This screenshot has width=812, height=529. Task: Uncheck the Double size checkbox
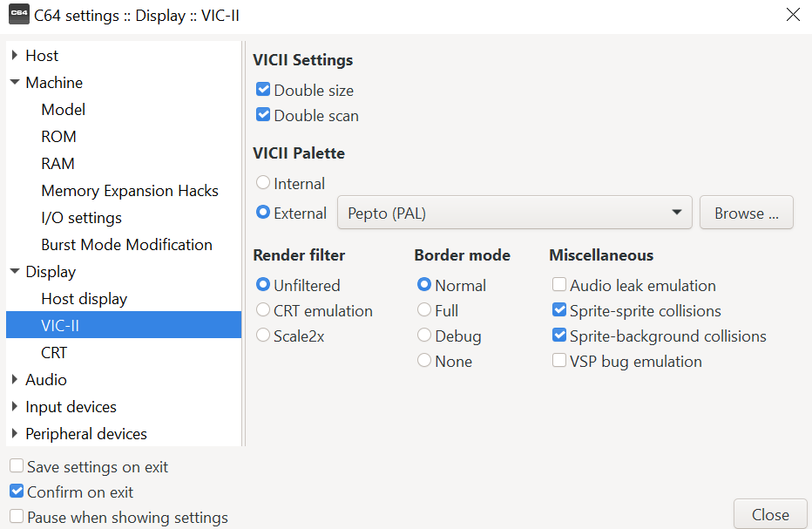[x=263, y=90]
